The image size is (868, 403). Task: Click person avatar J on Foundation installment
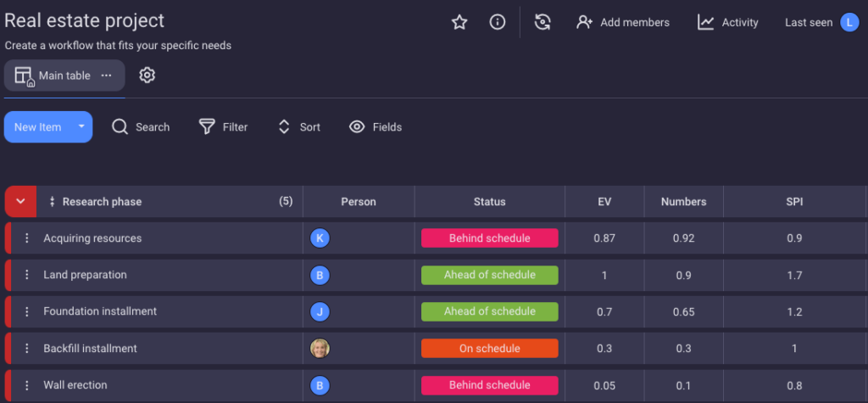320,311
